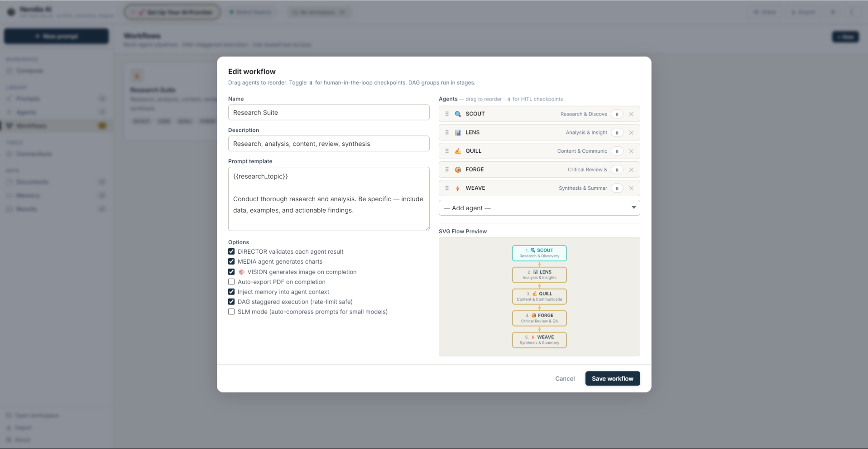Open the Add agent dropdown
Image resolution: width=868 pixels, height=449 pixels.
pos(539,208)
